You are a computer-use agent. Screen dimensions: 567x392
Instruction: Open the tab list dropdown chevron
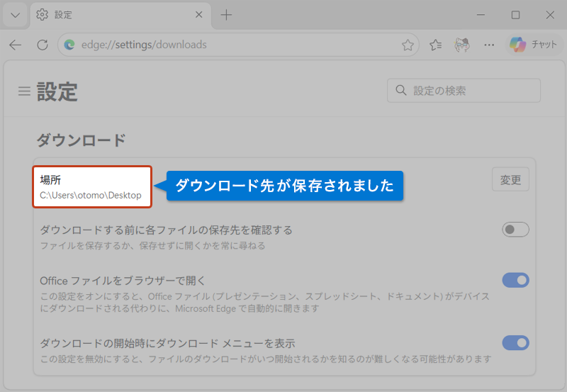coord(15,15)
